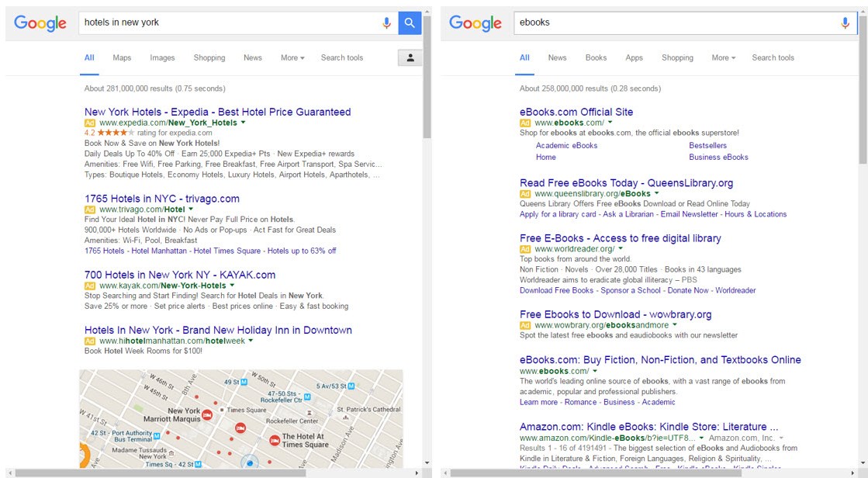Expand the hihotelmanhattan.com URL dropdown

[251, 341]
